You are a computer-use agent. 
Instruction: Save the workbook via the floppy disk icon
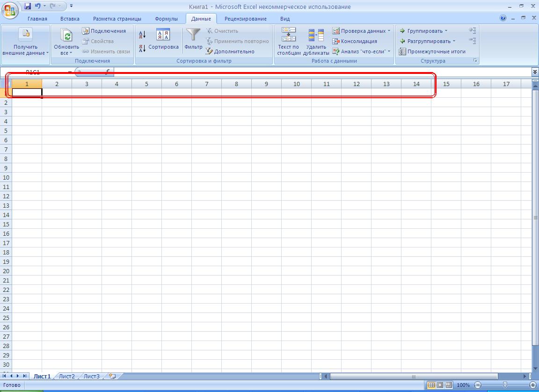coord(28,6)
